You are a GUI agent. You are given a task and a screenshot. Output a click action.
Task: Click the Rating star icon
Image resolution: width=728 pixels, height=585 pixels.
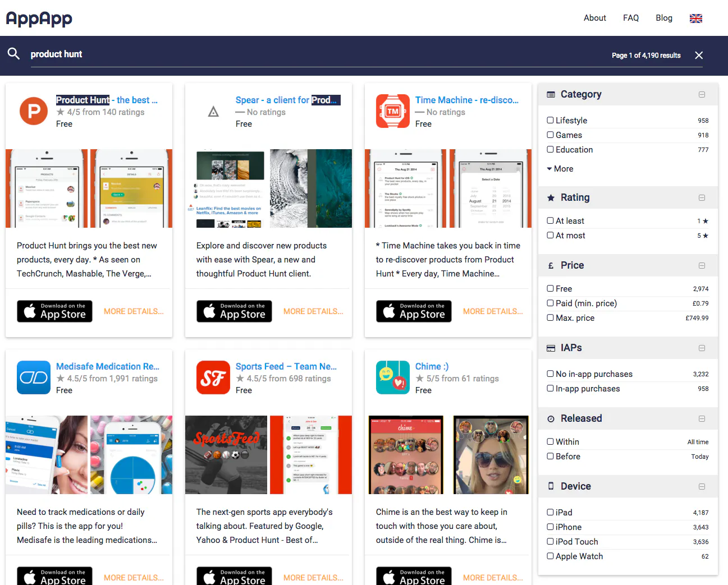[551, 197]
